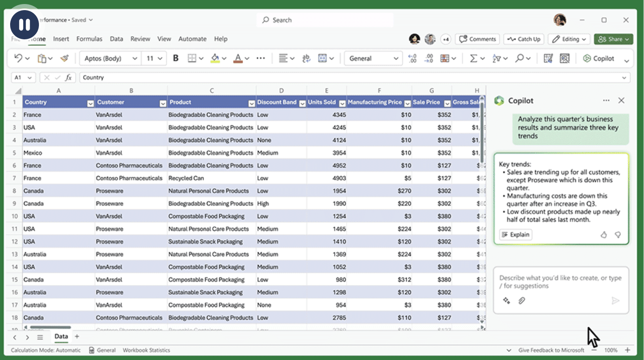Apply the red font color

[238, 58]
